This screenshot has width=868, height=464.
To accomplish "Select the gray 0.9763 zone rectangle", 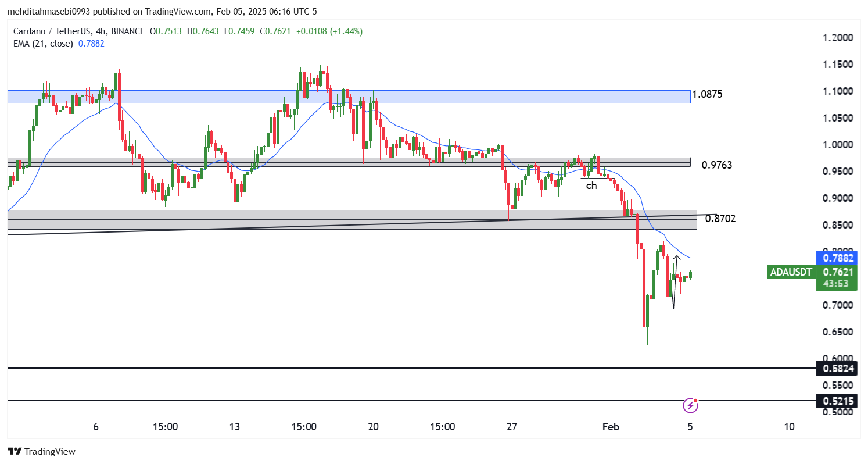I will coord(349,162).
